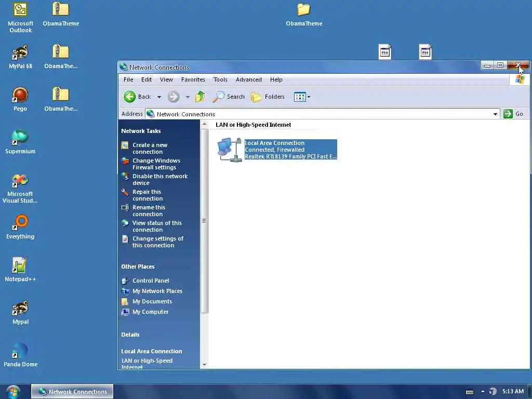This screenshot has height=399, width=532.
Task: Select the ObamaTheme folder at top center
Action: (x=304, y=14)
